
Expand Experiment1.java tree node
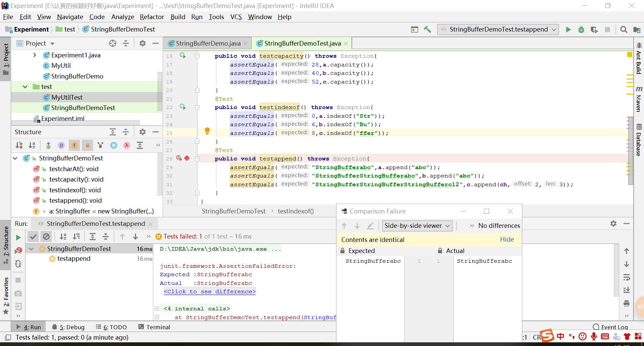point(35,55)
